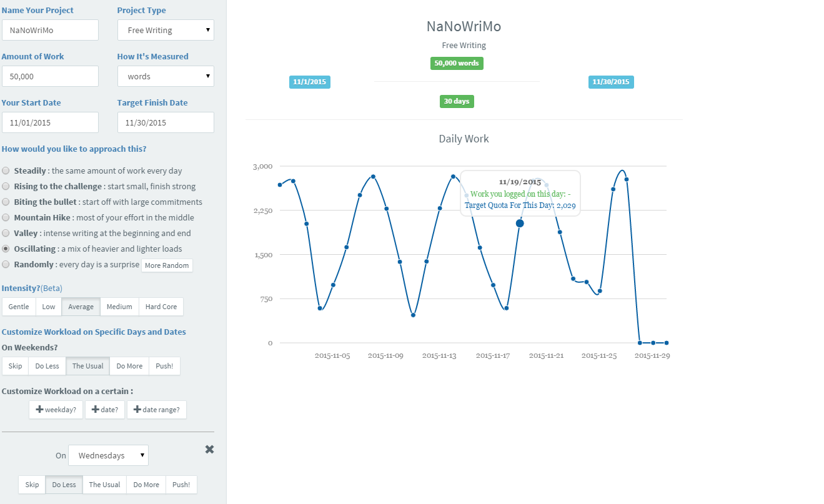The image size is (824, 504).
Task: Edit the Amount of Work field
Action: (50, 76)
